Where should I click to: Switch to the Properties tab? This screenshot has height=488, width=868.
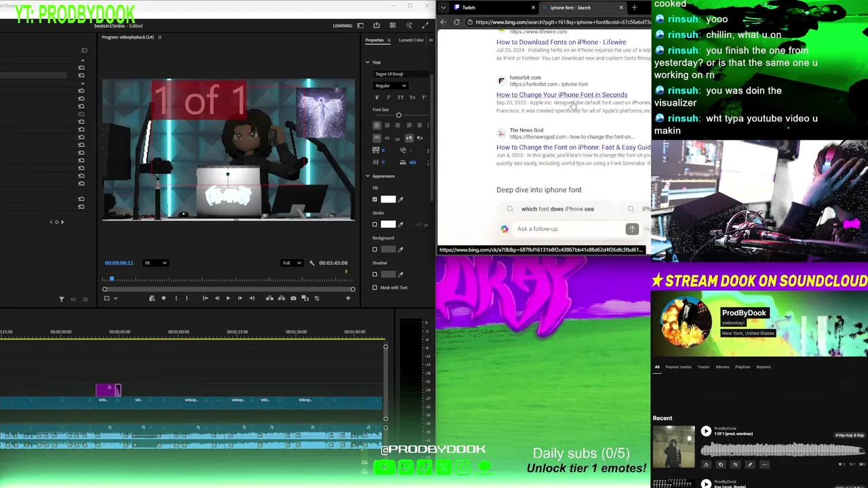point(374,40)
